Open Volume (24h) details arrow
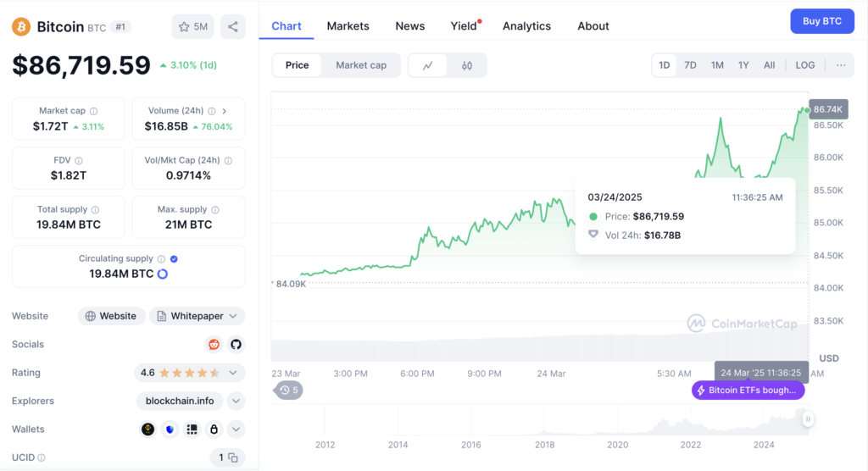Screen dimensions: 868x471 [x=224, y=111]
